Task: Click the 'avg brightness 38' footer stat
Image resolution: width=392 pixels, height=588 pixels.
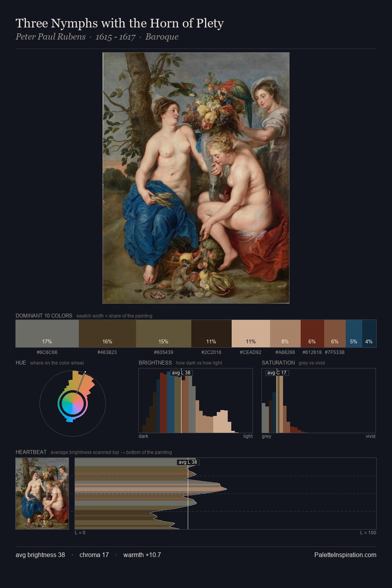Action: point(40,555)
